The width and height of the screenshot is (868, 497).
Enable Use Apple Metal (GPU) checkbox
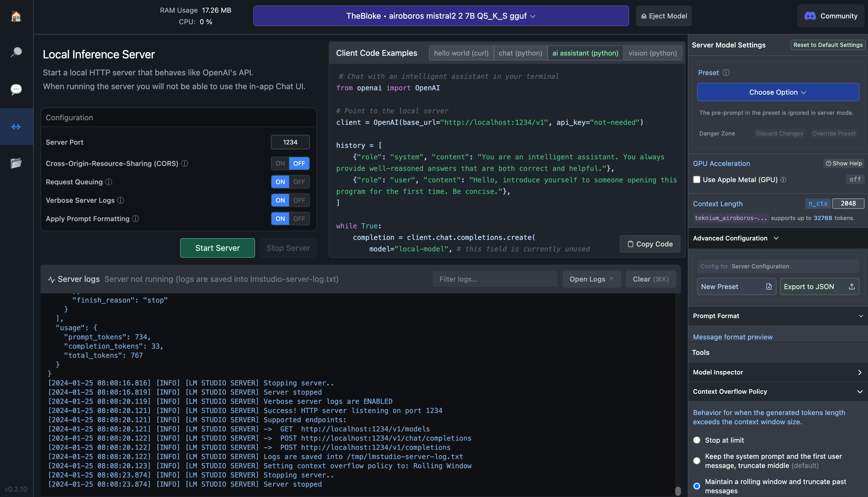pos(696,179)
